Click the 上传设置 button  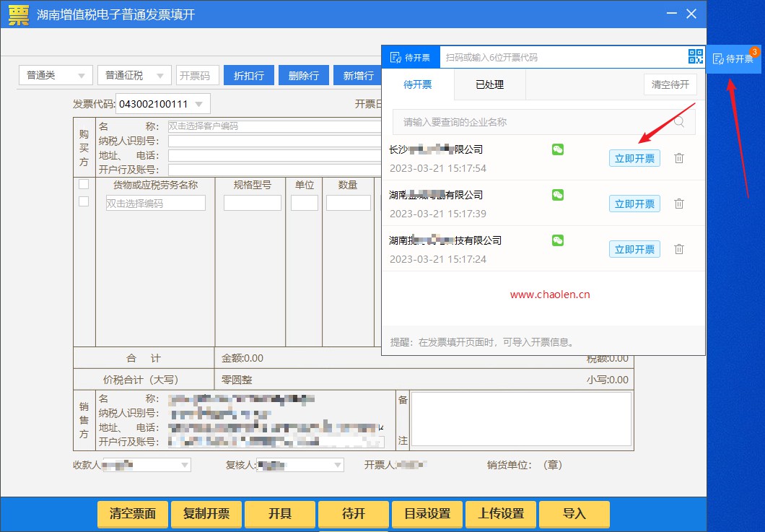pyautogui.click(x=501, y=513)
